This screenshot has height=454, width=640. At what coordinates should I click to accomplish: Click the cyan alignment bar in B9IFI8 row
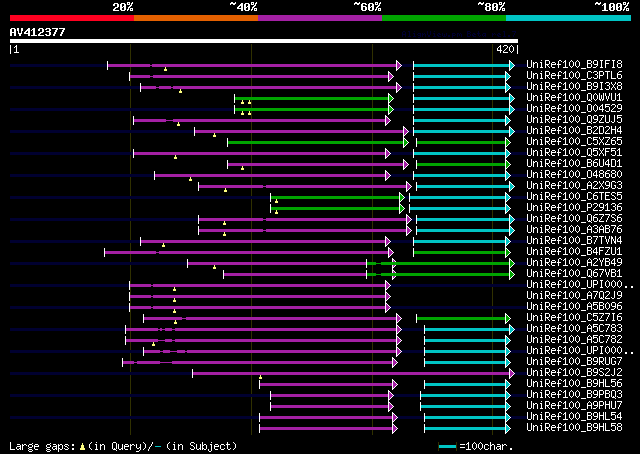464,65
